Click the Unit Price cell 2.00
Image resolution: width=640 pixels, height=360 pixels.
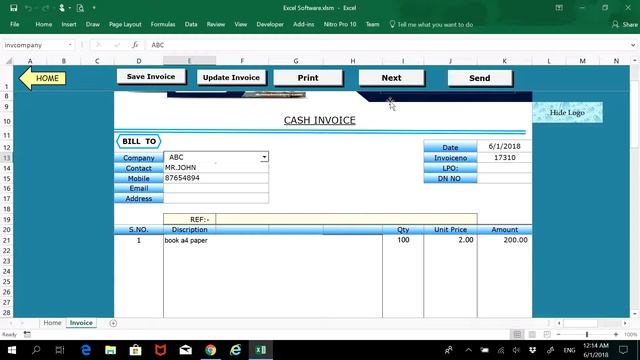(451, 240)
